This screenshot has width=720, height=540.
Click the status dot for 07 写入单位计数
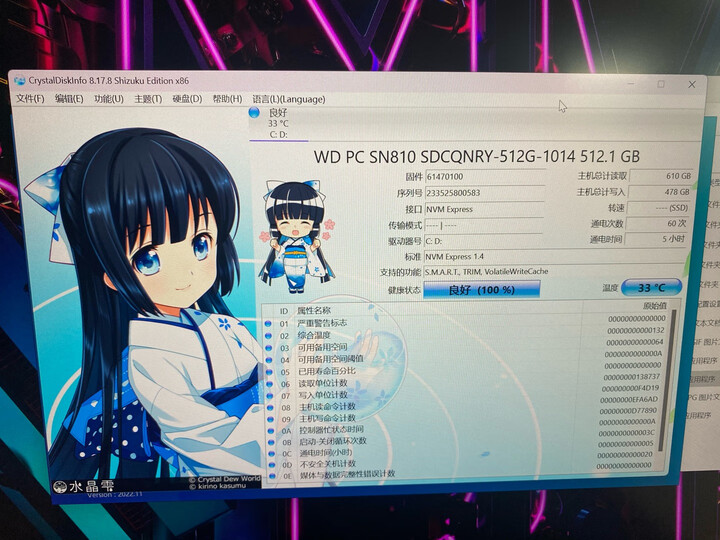click(270, 396)
